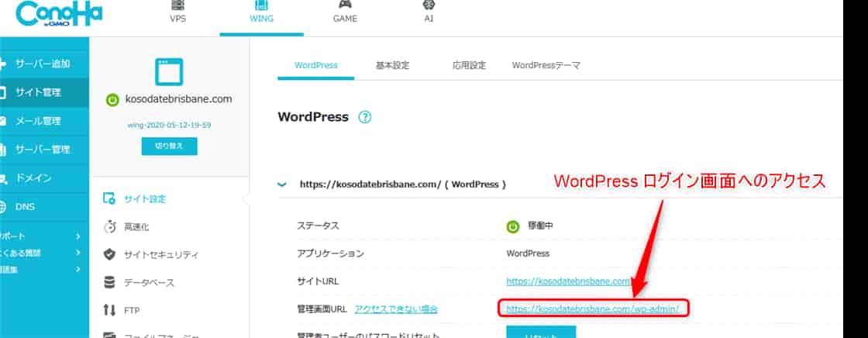Click the kosodatebrisbane.com domain name
Screen dimensions: 868x338
pyautogui.click(x=178, y=100)
